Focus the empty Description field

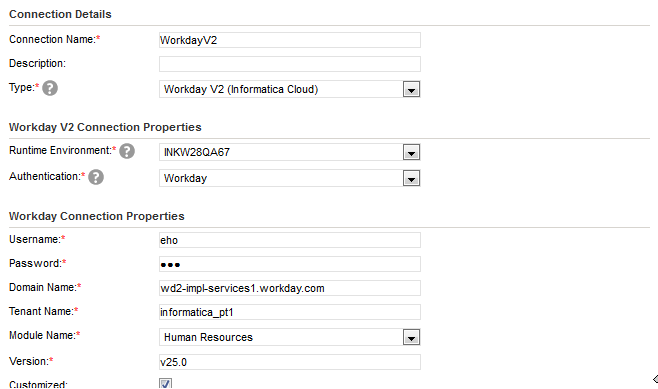[290, 64]
